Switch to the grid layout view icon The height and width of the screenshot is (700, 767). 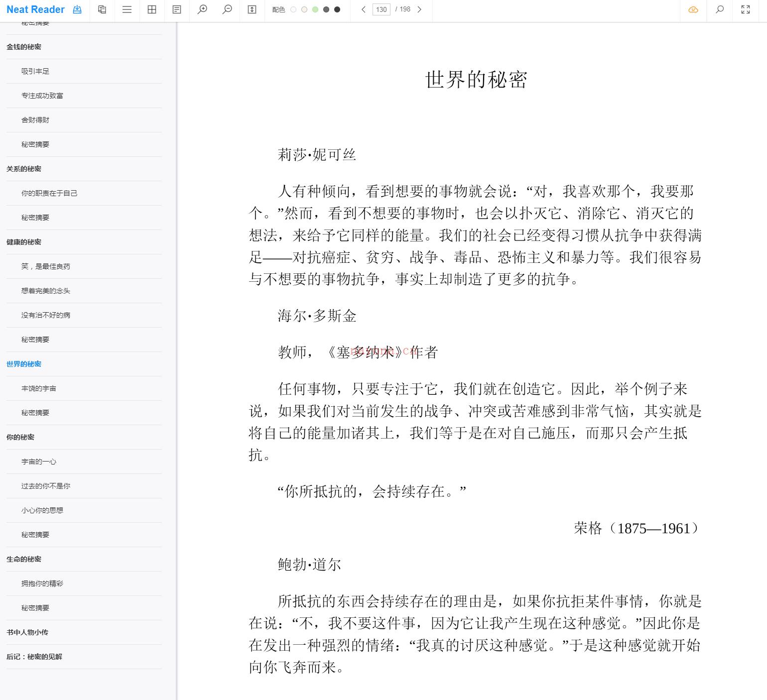[x=152, y=9]
